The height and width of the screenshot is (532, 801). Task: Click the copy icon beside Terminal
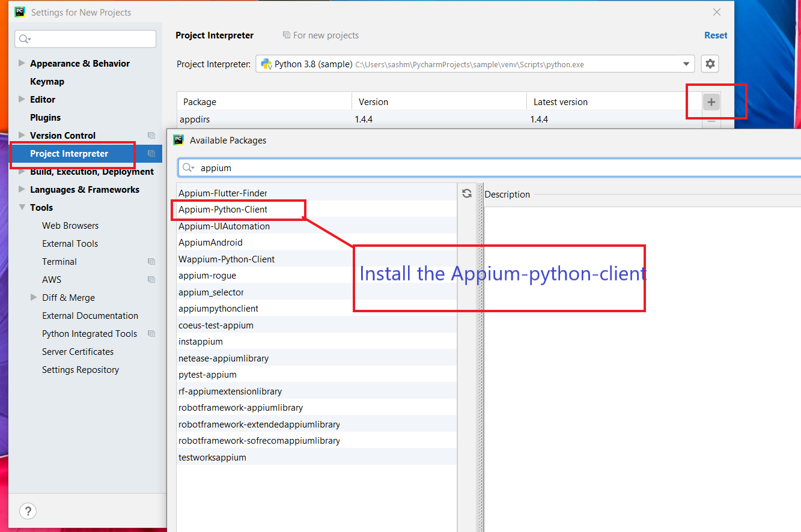coord(151,262)
